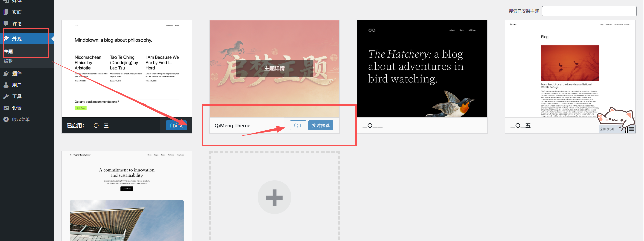
Task: Open the hamburger menu beside the cat widget
Action: point(631,129)
